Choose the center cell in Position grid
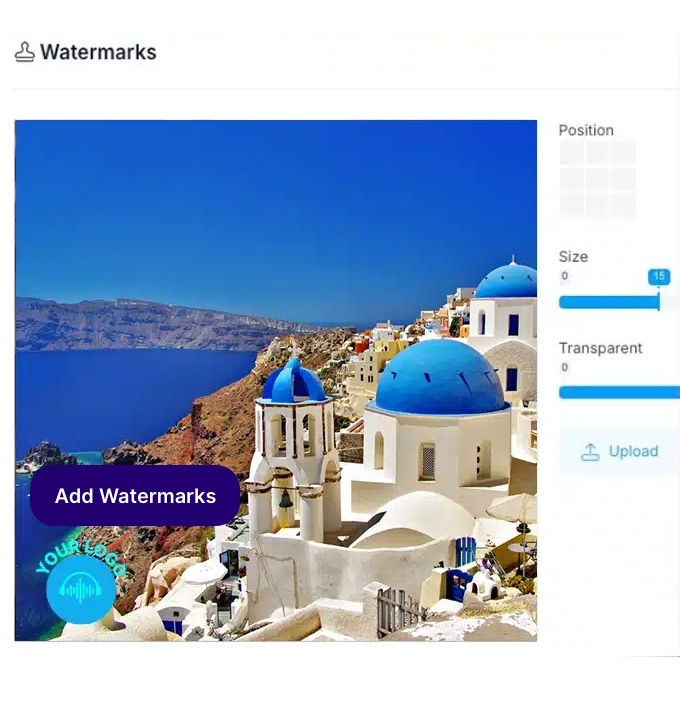Screen dimensions: 680x704 [x=597, y=179]
